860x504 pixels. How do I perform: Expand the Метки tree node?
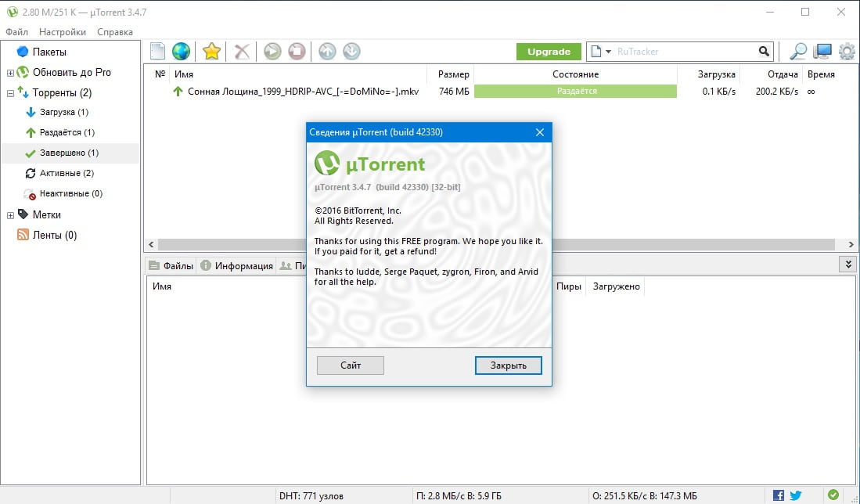click(10, 215)
